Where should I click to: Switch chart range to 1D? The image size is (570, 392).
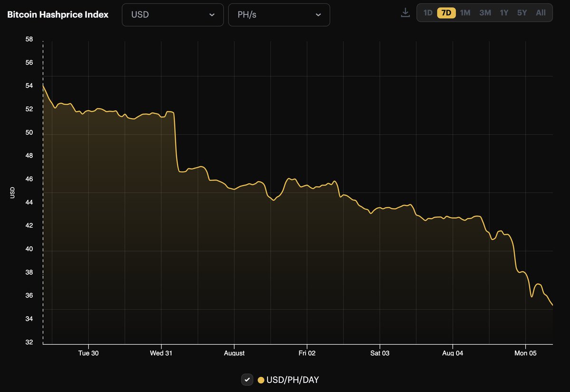pos(427,13)
